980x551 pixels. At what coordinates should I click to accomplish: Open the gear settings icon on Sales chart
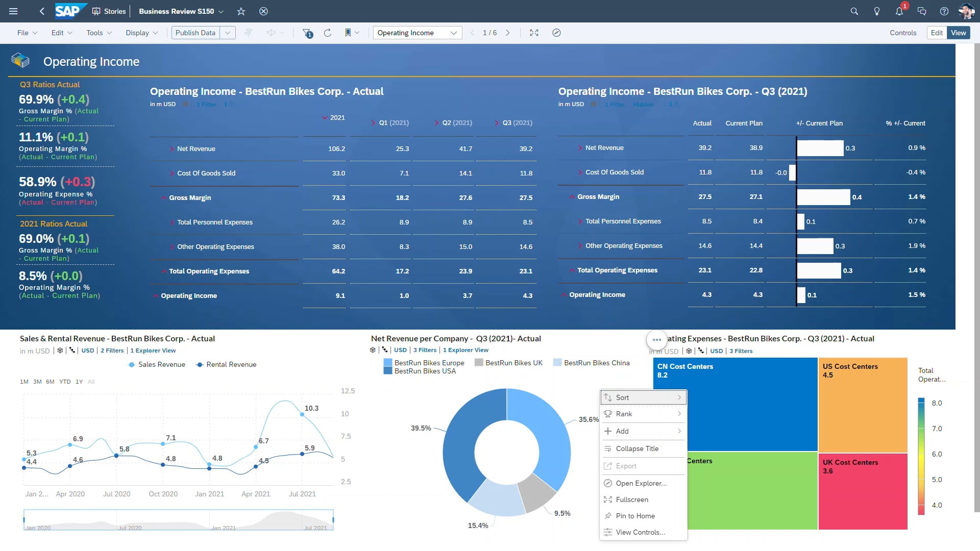click(x=60, y=350)
